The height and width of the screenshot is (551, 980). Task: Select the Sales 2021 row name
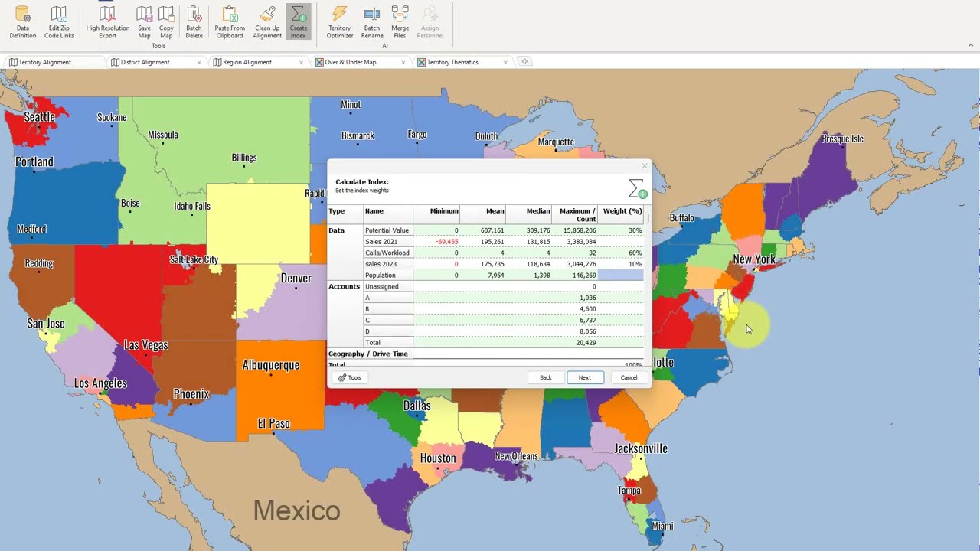click(x=388, y=242)
